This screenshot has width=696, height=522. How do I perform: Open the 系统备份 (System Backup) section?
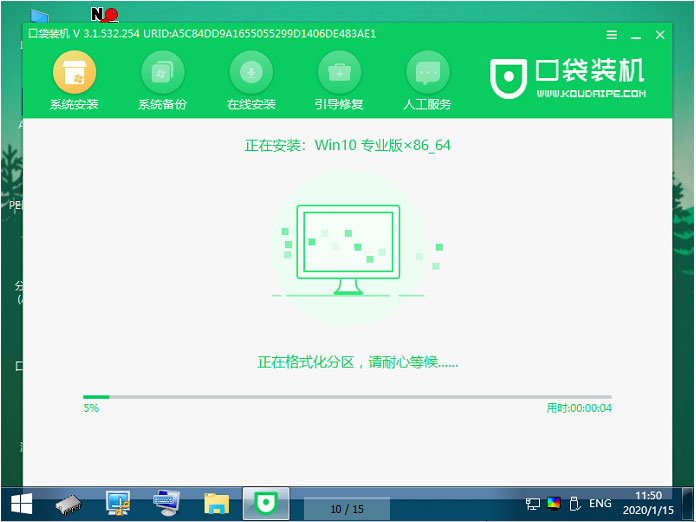(162, 74)
